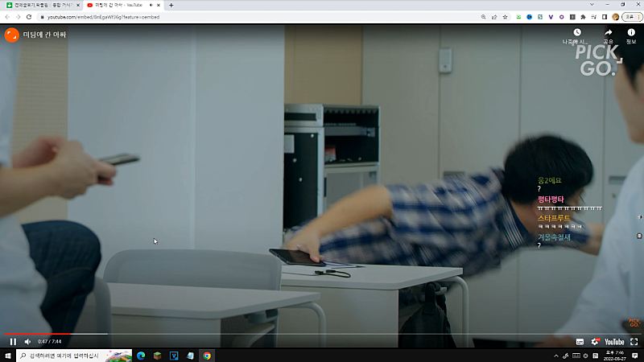Screen dimensions: 644x362
Task: Open the purple V extension icon
Action: pos(551,17)
